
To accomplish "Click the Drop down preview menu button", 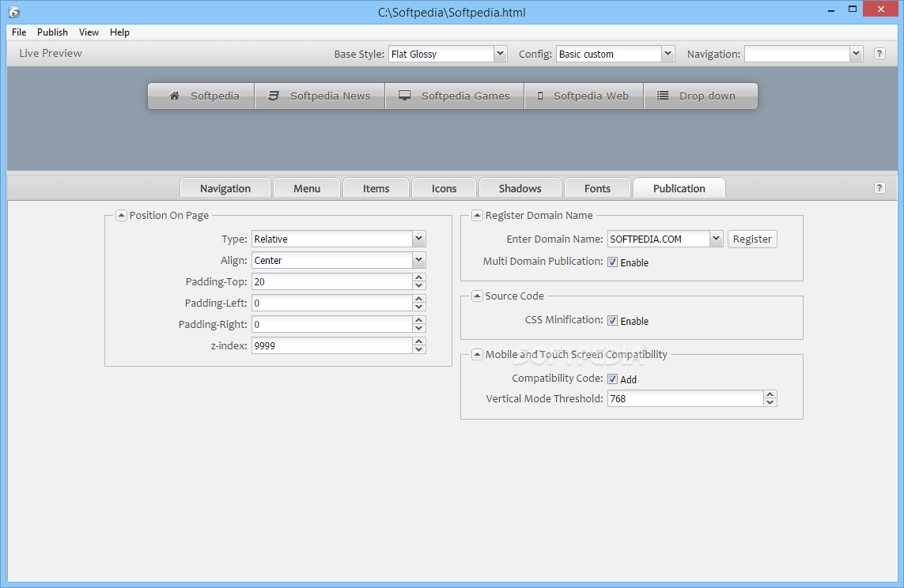I will click(x=701, y=96).
